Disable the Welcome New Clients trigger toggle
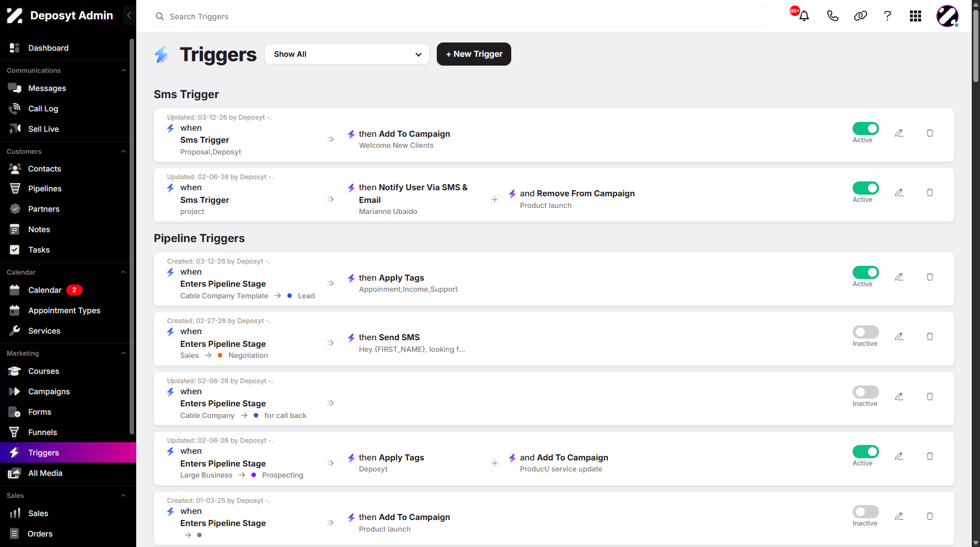980x547 pixels. (x=865, y=128)
